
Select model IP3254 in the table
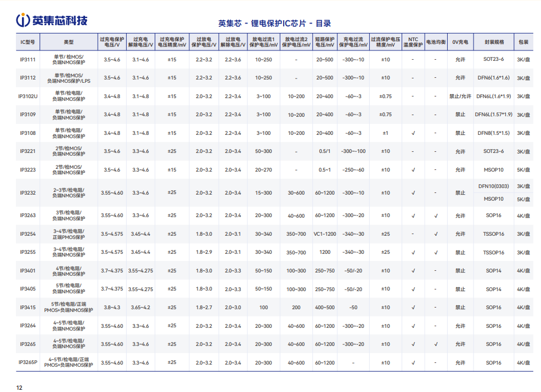click(27, 234)
